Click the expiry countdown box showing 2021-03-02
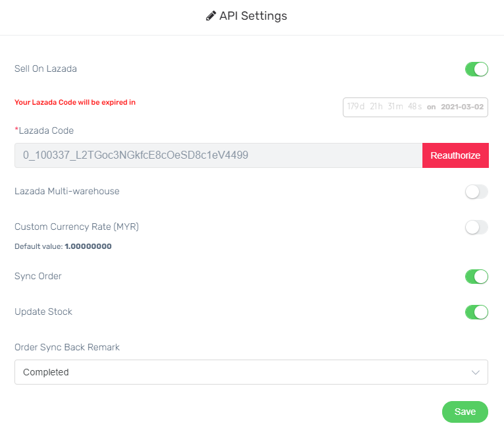The width and height of the screenshot is (504, 432). [x=415, y=107]
